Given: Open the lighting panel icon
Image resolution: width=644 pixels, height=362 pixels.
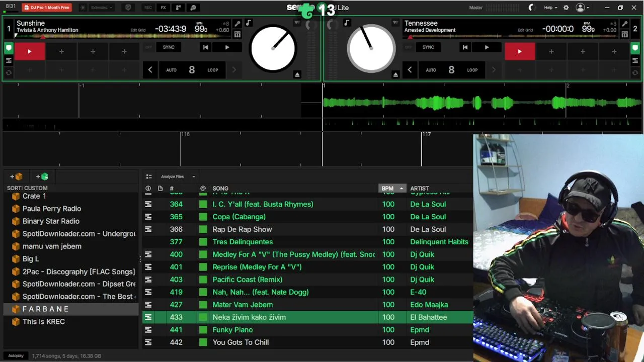Looking at the screenshot, I should [193, 8].
